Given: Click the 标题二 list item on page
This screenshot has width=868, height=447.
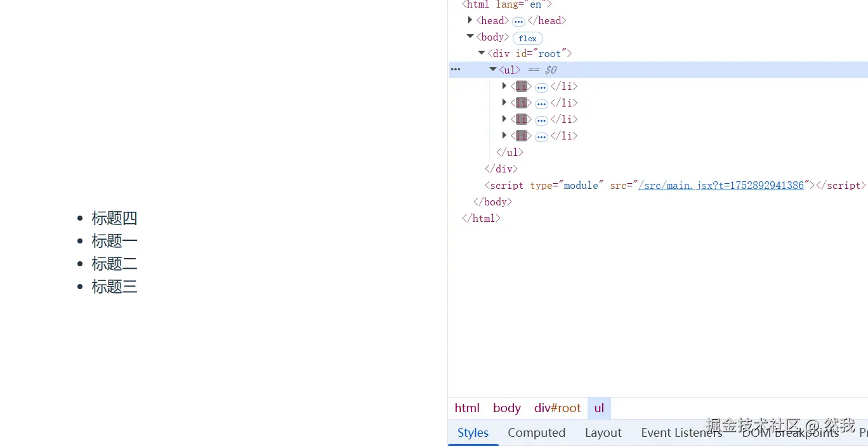Looking at the screenshot, I should (114, 264).
